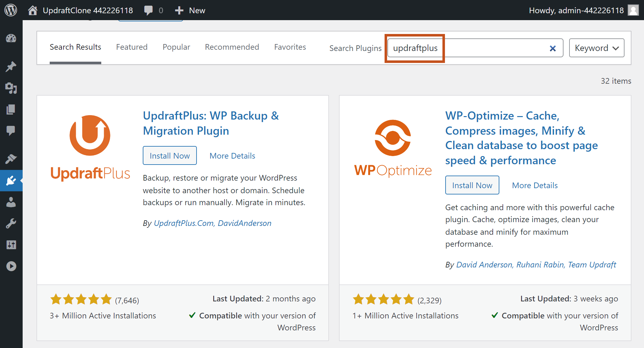The width and height of the screenshot is (644, 348).
Task: Focus the Search Plugins input field
Action: [x=475, y=48]
